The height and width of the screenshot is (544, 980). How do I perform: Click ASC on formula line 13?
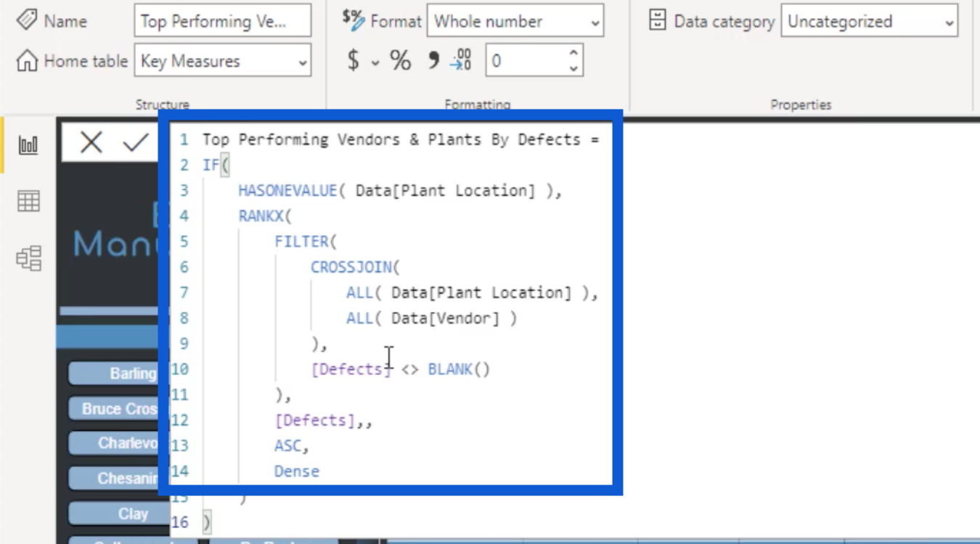pyautogui.click(x=287, y=446)
